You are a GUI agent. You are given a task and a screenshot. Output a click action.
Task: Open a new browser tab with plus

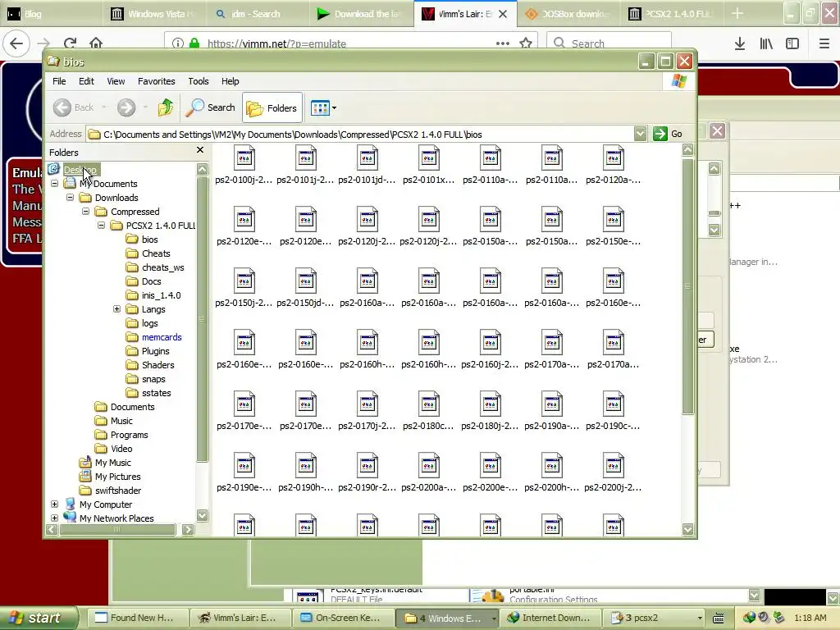pyautogui.click(x=737, y=13)
